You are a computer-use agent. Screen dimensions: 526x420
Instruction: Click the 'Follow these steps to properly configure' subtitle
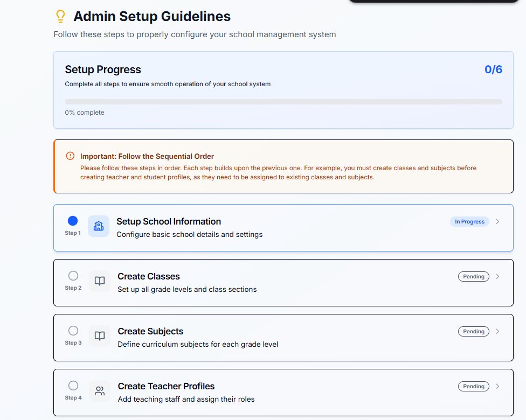pos(195,34)
